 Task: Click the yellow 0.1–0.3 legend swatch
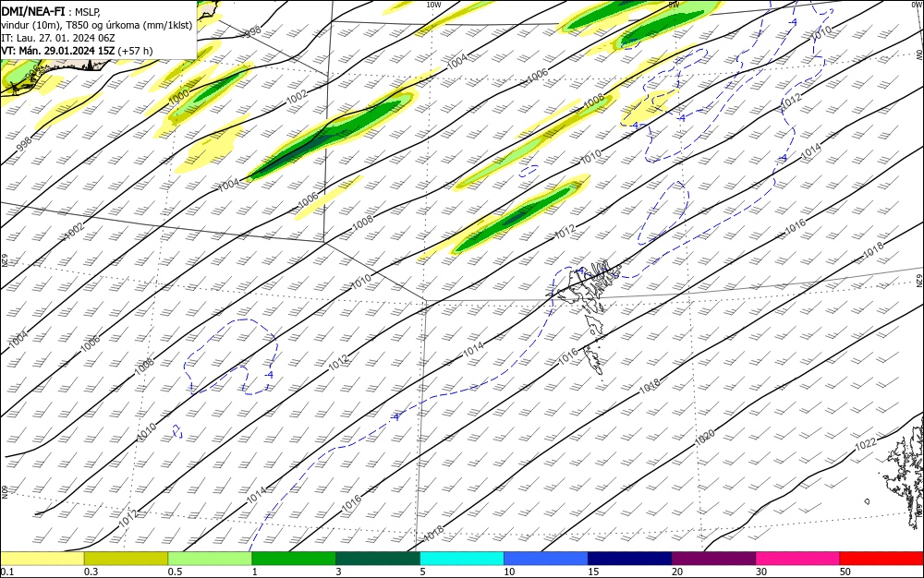(x=42, y=559)
